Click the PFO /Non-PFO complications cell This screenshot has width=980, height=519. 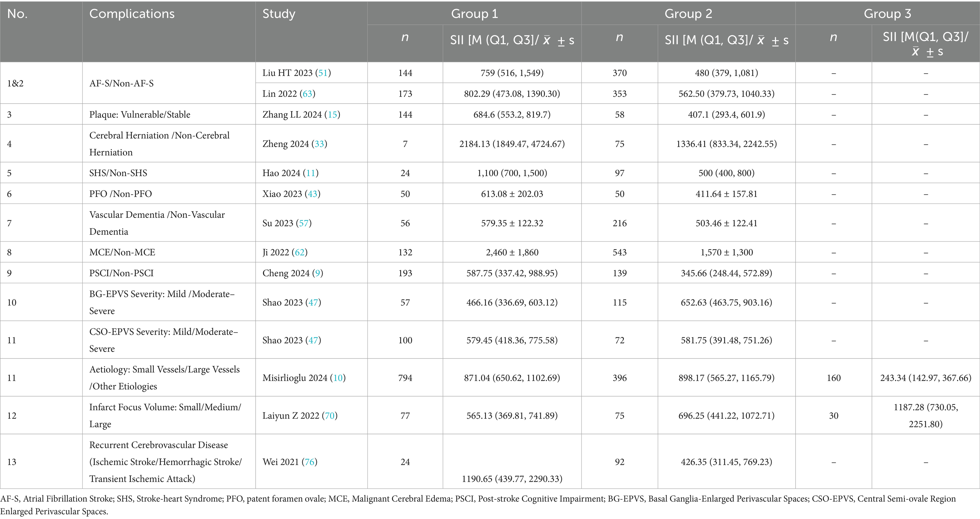click(120, 194)
